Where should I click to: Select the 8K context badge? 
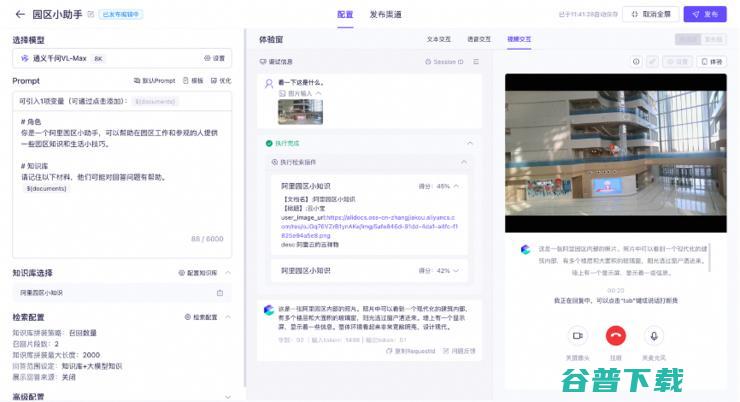pos(98,59)
